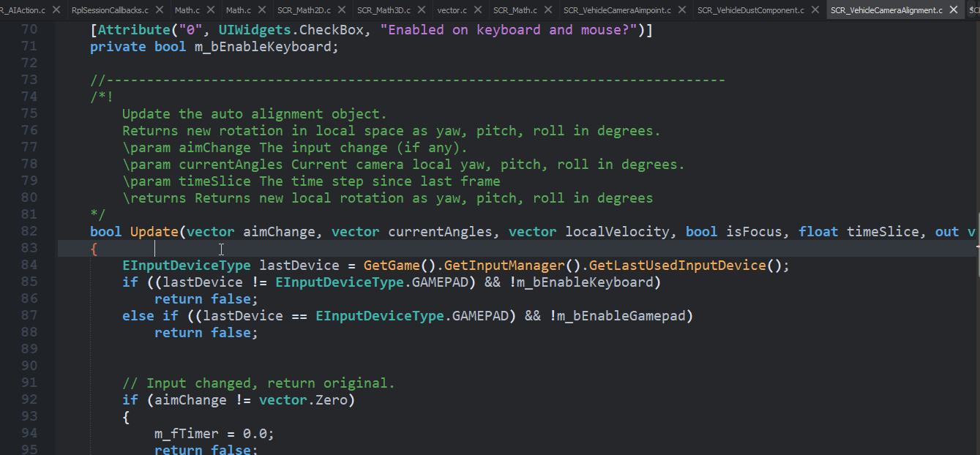The width and height of the screenshot is (980, 455).
Task: Close the active SCR_VehicleCameraAlignment.c tab
Action: pos(953,10)
